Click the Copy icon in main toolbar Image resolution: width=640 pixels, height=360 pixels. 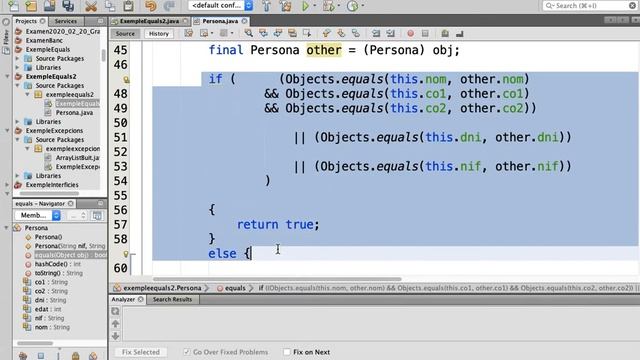(x=109, y=6)
